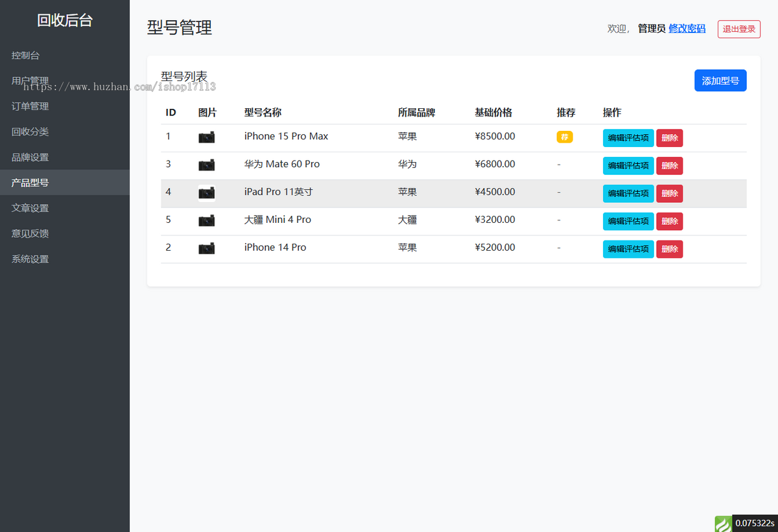Click 编辑评估项 for 大疆 Mini 4 Pro

tap(628, 222)
